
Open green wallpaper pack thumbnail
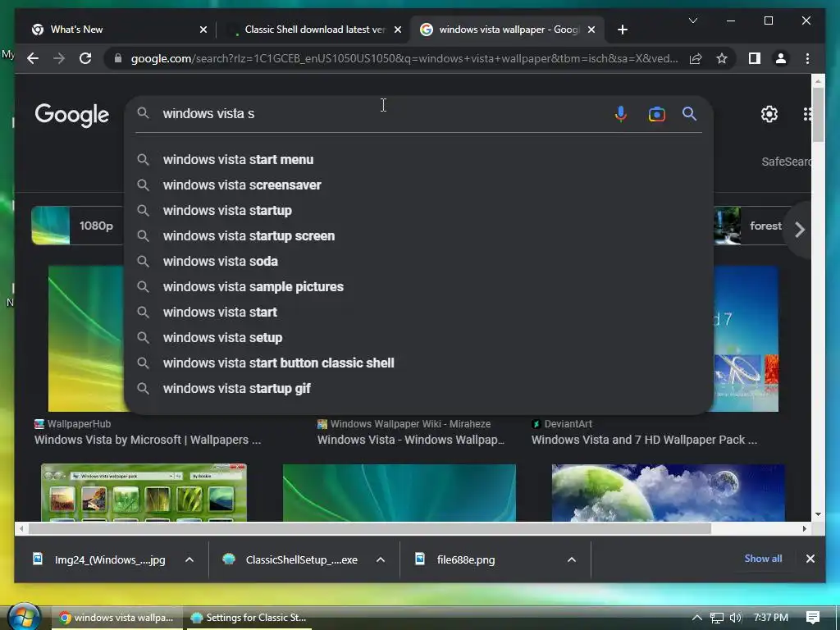click(x=144, y=492)
